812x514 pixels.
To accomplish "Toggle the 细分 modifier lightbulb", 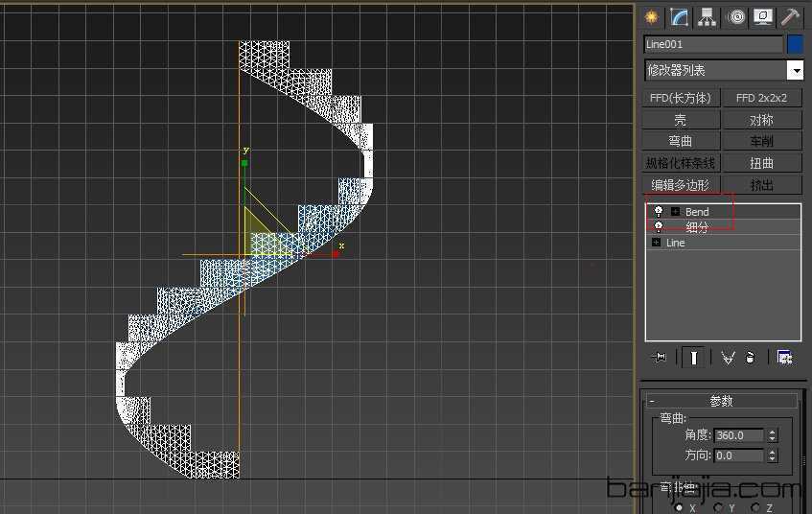I will coord(659,226).
